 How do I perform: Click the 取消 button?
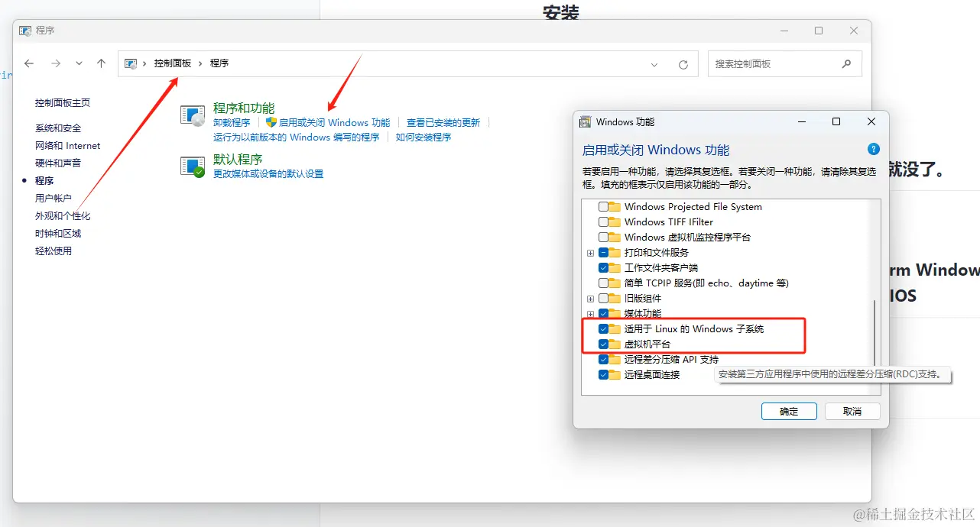tap(852, 412)
